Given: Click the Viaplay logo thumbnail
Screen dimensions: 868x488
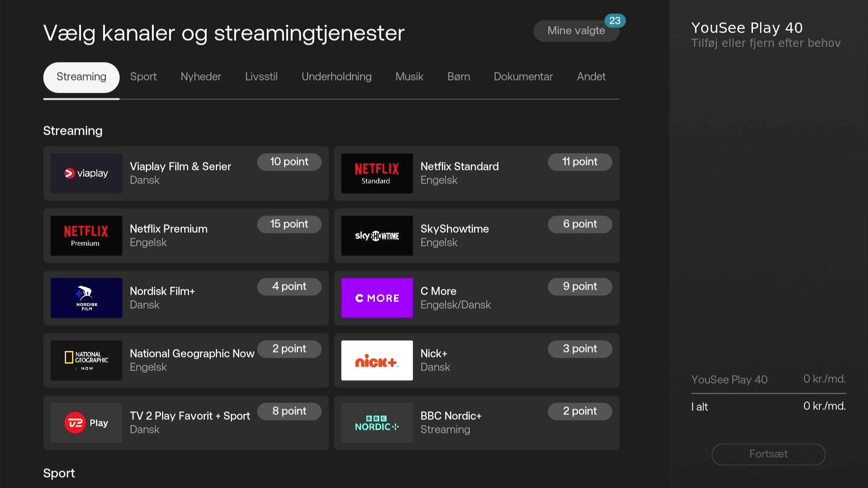Looking at the screenshot, I should pos(86,174).
